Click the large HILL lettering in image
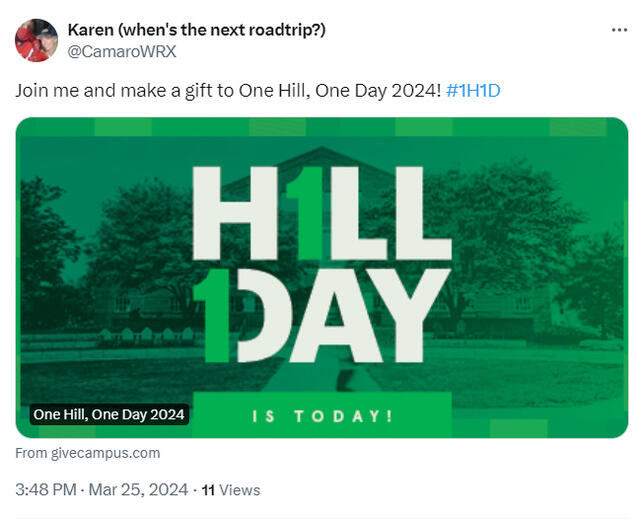 click(x=322, y=213)
